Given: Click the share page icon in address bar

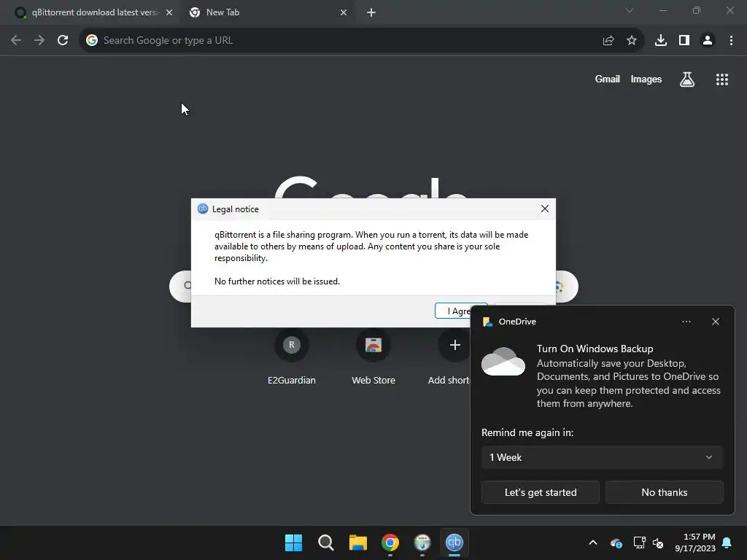Looking at the screenshot, I should point(608,41).
